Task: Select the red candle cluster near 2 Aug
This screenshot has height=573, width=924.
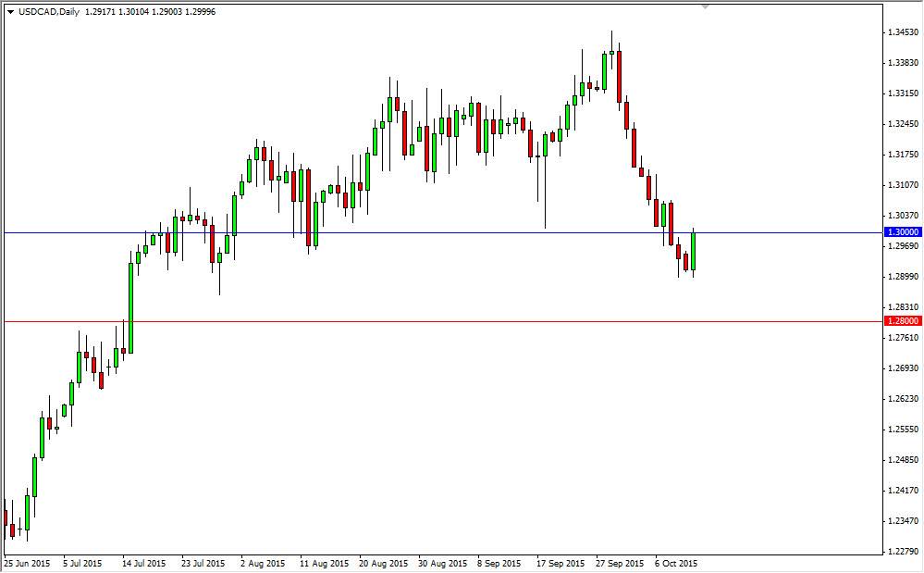Action: [265, 162]
